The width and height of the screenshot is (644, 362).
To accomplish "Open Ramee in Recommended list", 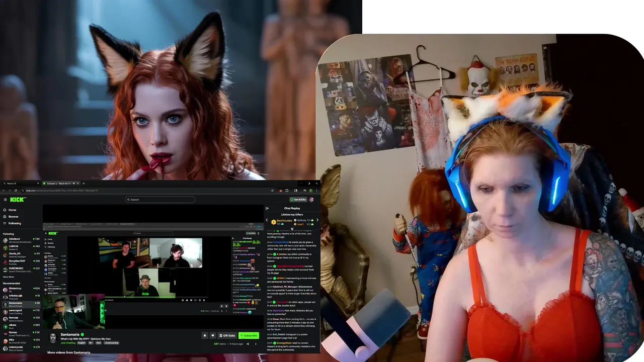I will [21, 333].
